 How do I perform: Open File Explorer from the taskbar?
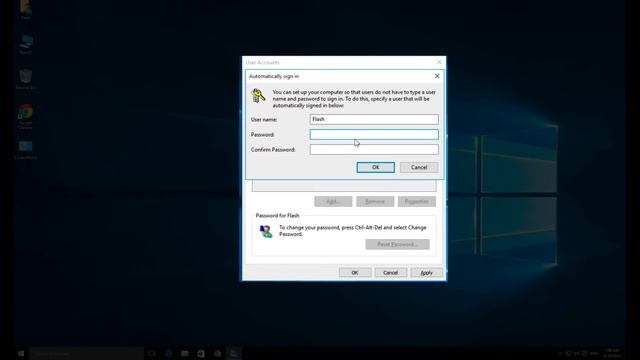(x=184, y=353)
